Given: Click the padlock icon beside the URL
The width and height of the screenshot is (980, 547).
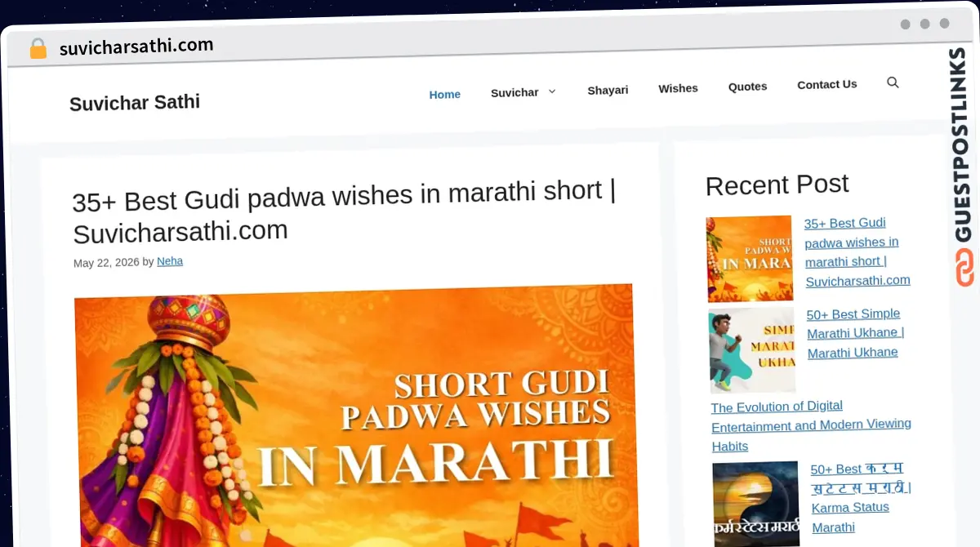Looking at the screenshot, I should (38, 48).
